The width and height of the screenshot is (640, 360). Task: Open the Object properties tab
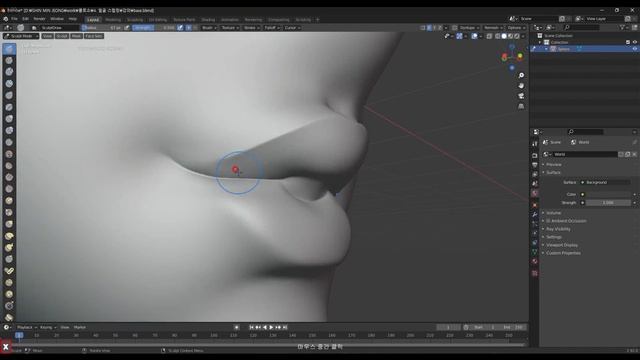535,205
